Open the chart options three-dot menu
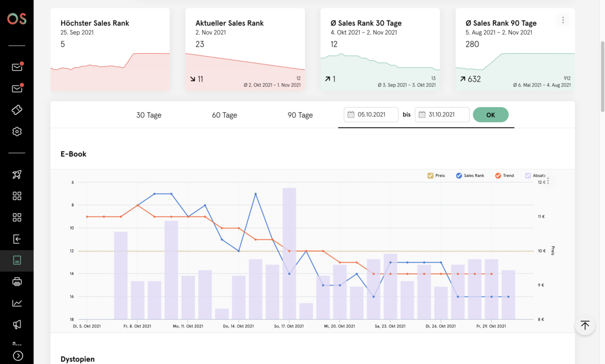This screenshot has height=364, width=605. click(548, 180)
